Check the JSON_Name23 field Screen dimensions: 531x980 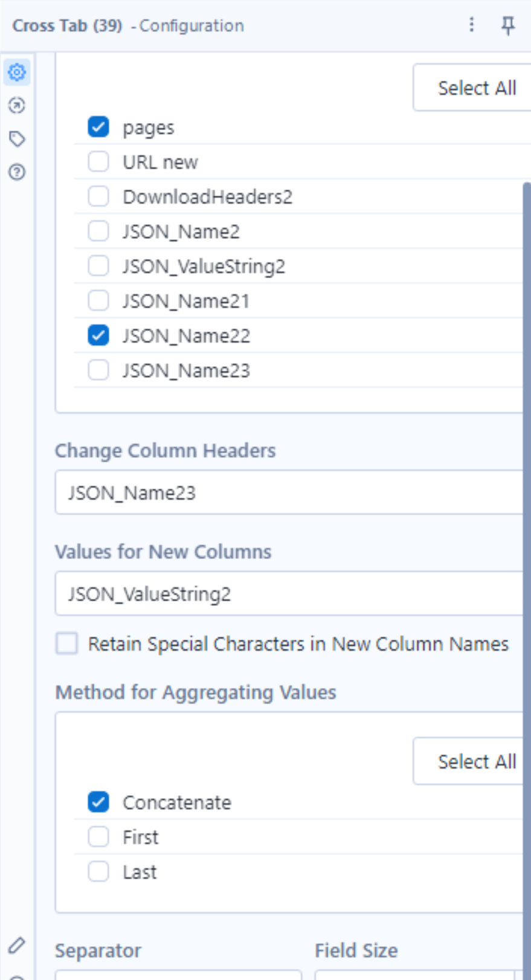(x=98, y=370)
